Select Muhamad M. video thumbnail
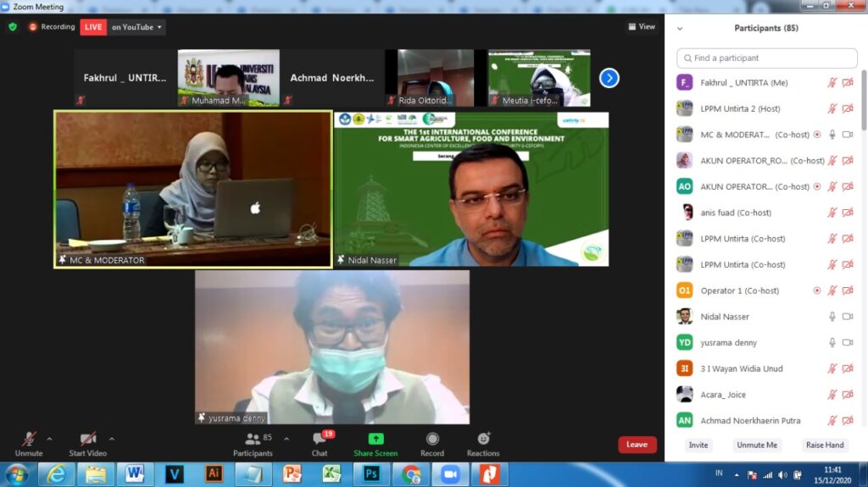 coord(229,77)
